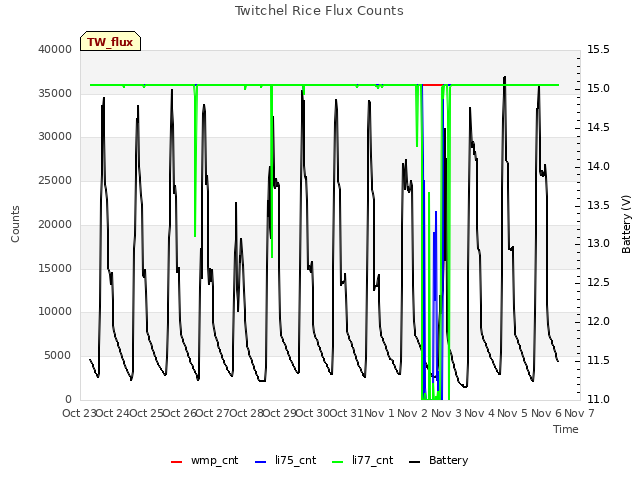The height and width of the screenshot is (480, 640).
Task: Click the Nov 6 date label
Action: tap(546, 413)
